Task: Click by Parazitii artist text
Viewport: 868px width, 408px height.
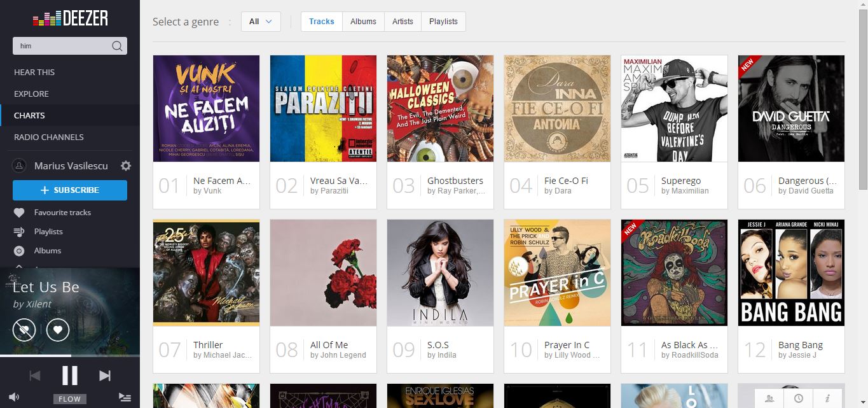Action: [329, 191]
